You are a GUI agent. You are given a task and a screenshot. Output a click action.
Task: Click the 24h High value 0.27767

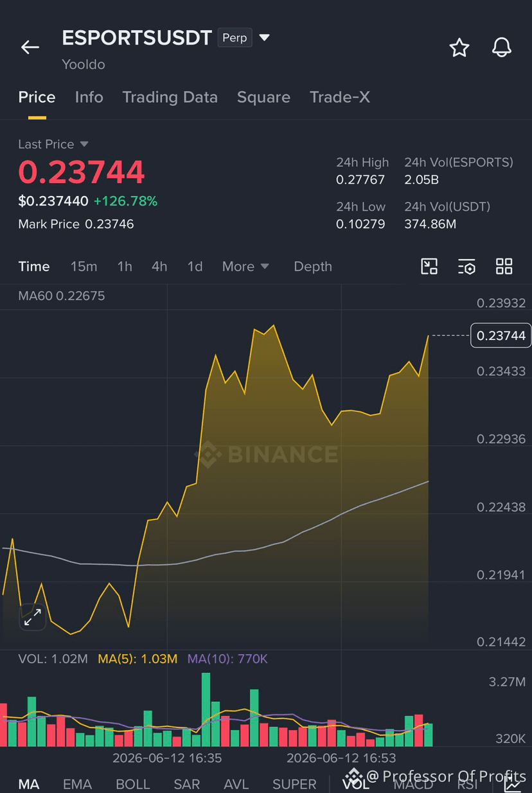point(360,180)
